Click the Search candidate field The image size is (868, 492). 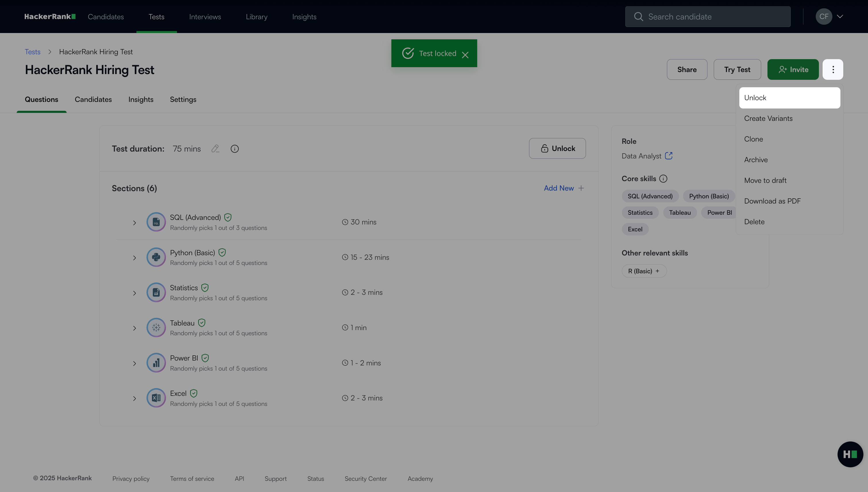pyautogui.click(x=708, y=17)
